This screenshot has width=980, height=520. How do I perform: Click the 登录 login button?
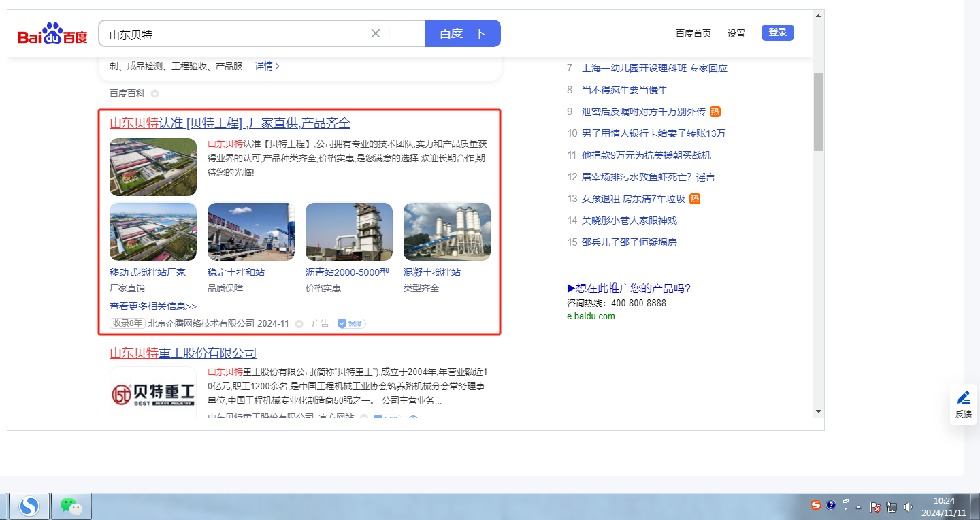777,33
